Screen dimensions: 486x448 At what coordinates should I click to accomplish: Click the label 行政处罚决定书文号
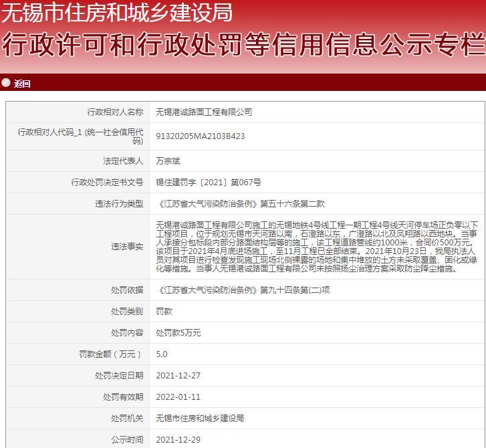(x=107, y=183)
